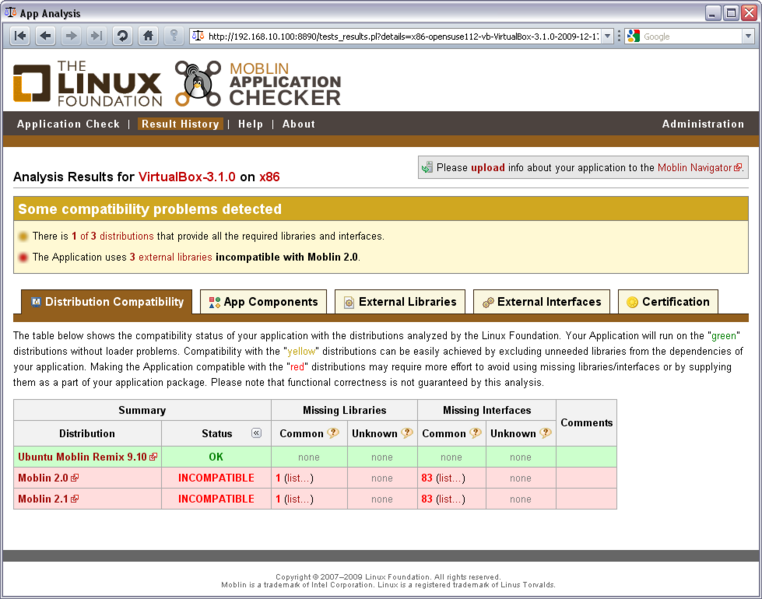Click the toolbar grip handle before search box
This screenshot has width=762, height=599.
pyautogui.click(x=619, y=36)
